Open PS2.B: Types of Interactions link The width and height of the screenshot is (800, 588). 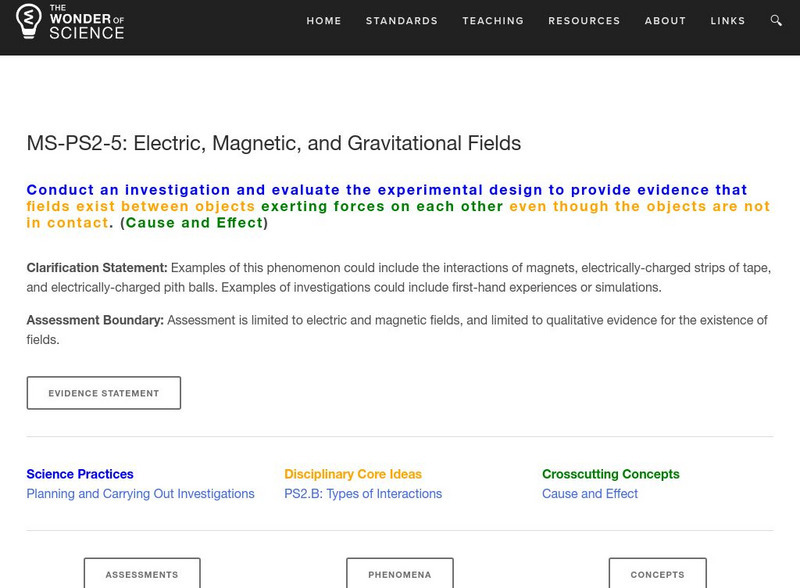pyautogui.click(x=363, y=494)
